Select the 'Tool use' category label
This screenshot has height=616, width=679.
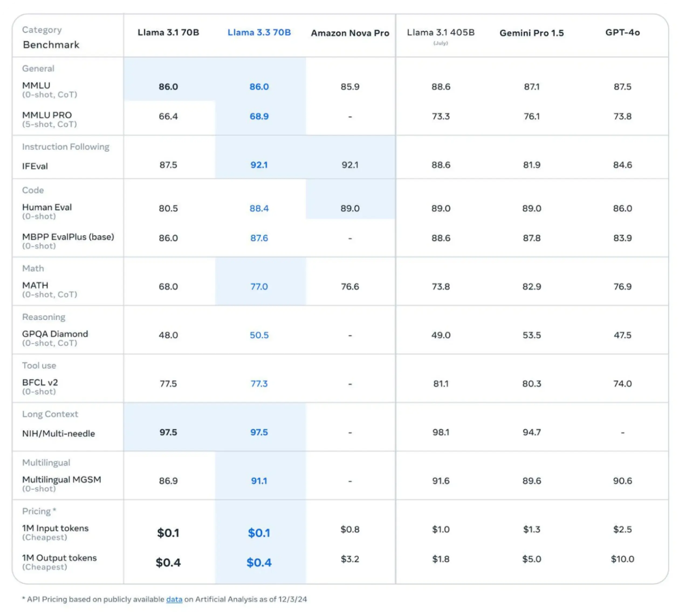point(39,366)
